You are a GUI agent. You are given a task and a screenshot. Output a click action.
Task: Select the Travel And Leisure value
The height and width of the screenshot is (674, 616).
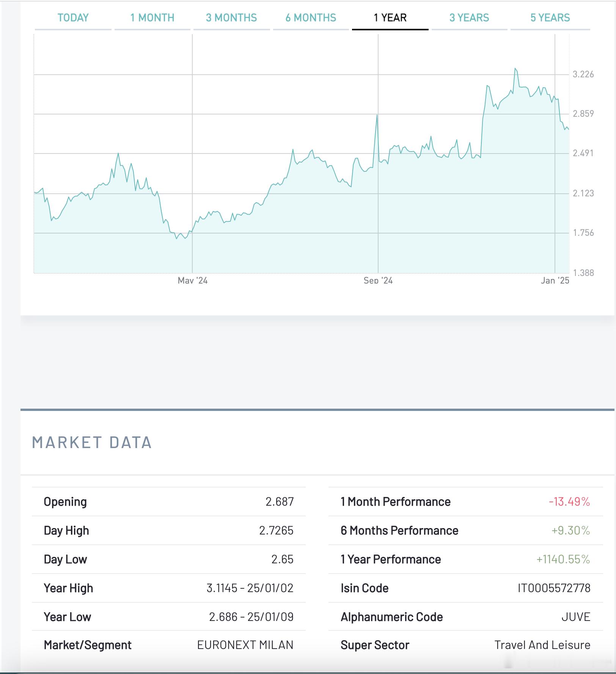[542, 645]
